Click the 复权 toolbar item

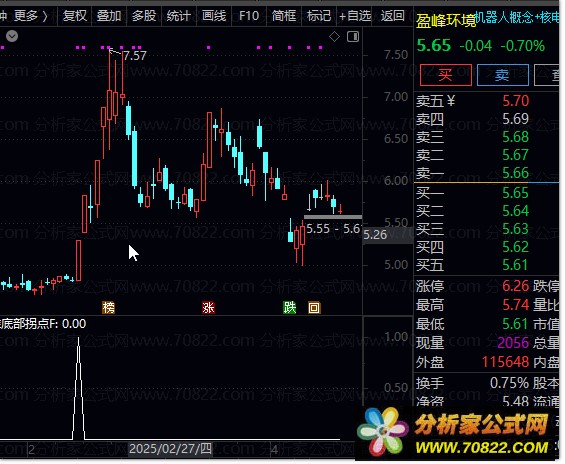(75, 16)
